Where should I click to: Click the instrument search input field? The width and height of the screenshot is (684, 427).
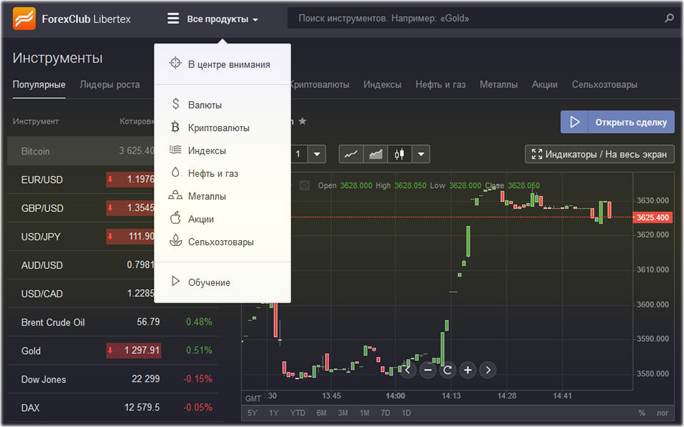pyautogui.click(x=470, y=19)
